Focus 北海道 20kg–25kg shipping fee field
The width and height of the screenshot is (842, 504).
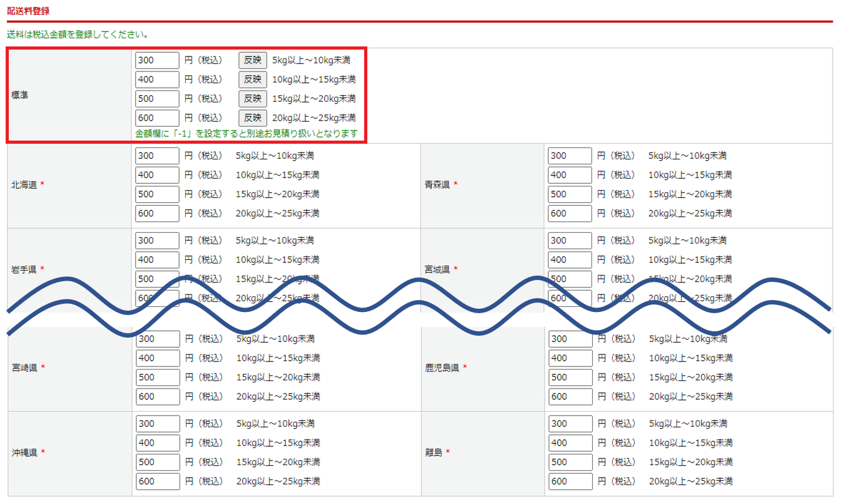(157, 213)
